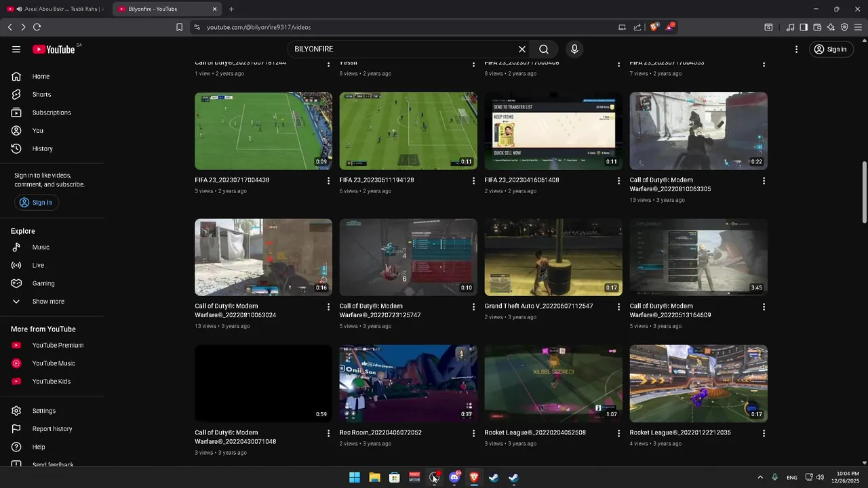Open options for Call of Duty Warfare®_20220810063305

764,181
